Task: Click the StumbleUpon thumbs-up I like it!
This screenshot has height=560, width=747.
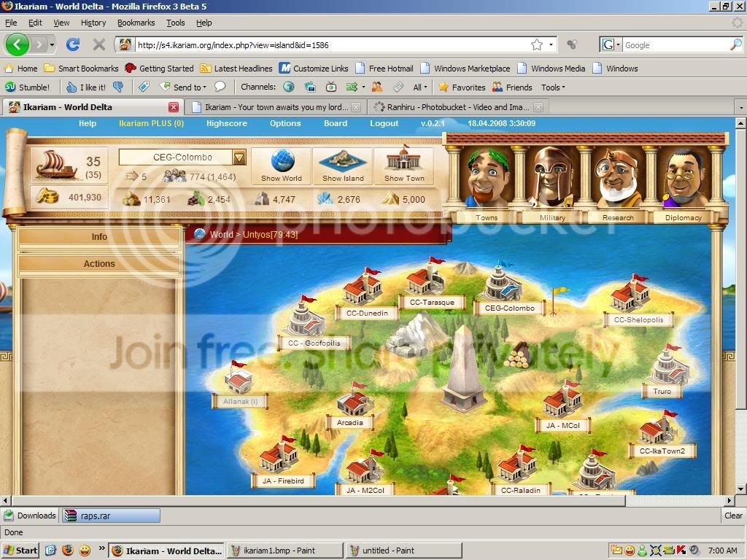Action: pyautogui.click(x=86, y=87)
